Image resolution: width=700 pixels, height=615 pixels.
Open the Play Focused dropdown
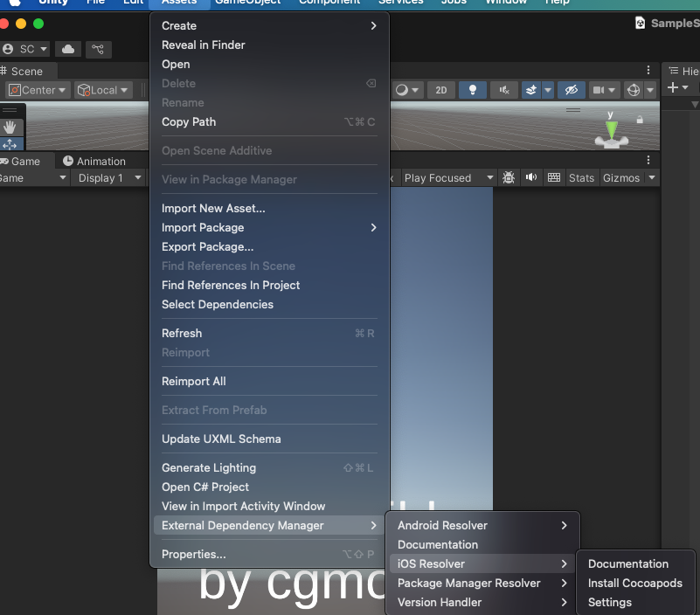point(448,177)
